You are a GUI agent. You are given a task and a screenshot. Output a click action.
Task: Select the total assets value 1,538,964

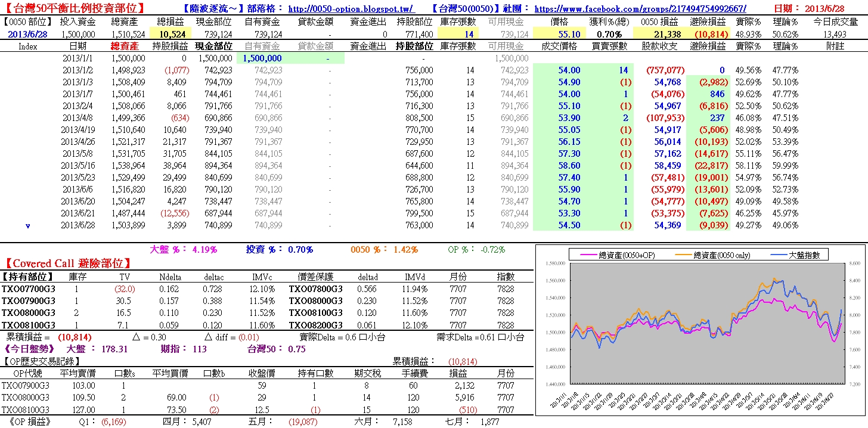128,166
